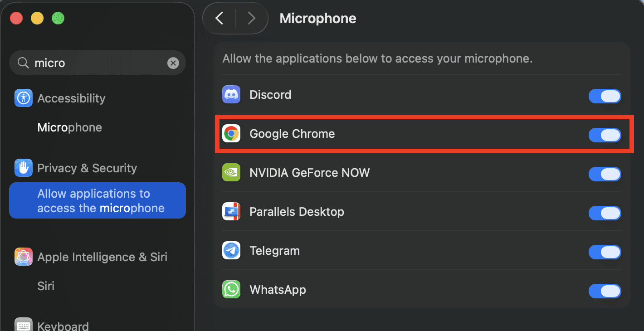Toggle NVIDIA GeForce NOW microphone switch
The image size is (644, 331).
pyautogui.click(x=605, y=174)
